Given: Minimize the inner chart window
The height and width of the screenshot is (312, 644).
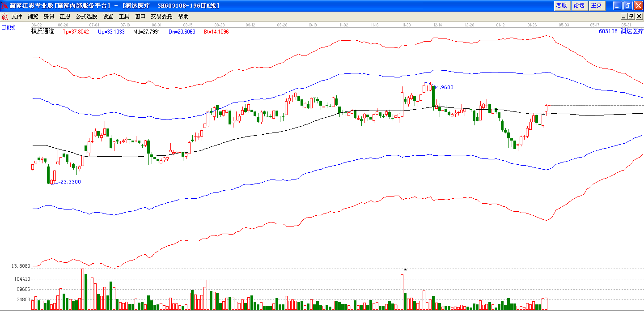Looking at the screenshot, I should pyautogui.click(x=624, y=17).
